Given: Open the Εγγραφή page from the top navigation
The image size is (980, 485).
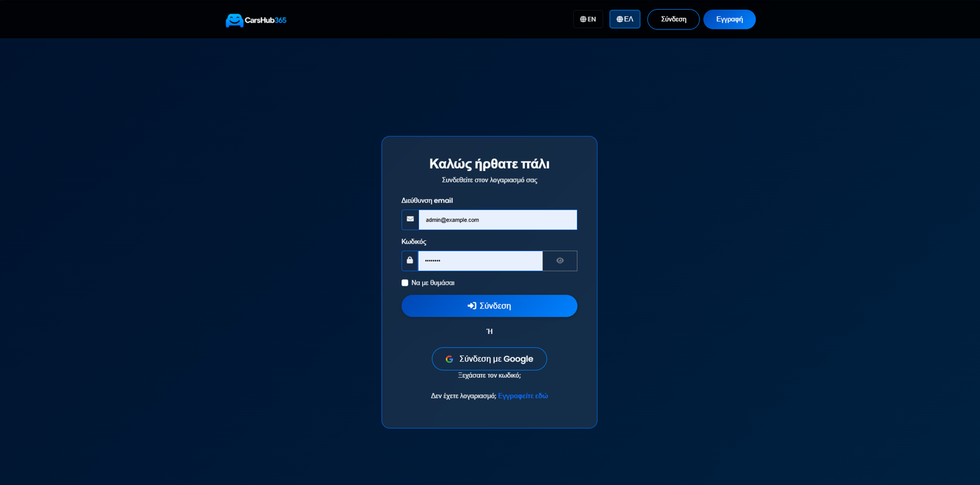Looking at the screenshot, I should coord(729,20).
